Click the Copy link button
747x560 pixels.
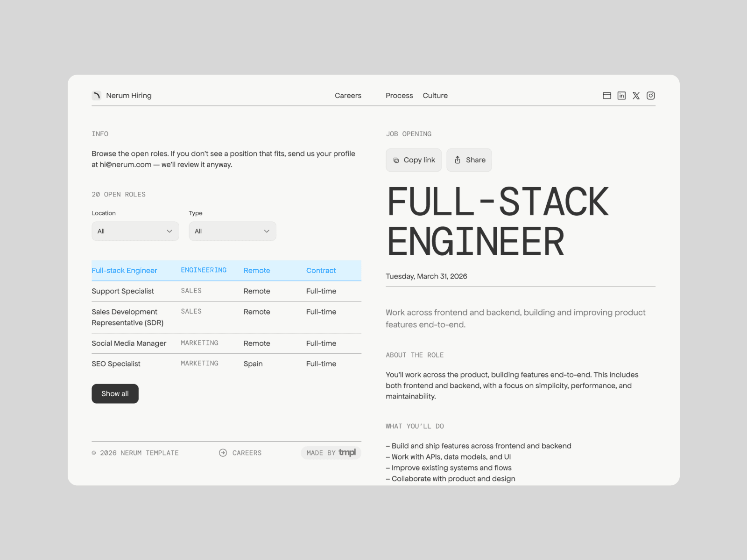click(414, 160)
